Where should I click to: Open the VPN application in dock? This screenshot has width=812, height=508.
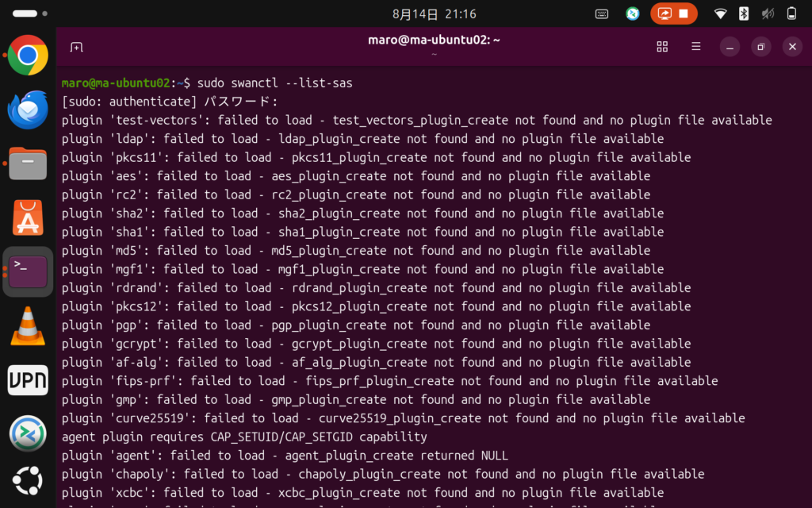click(x=28, y=380)
